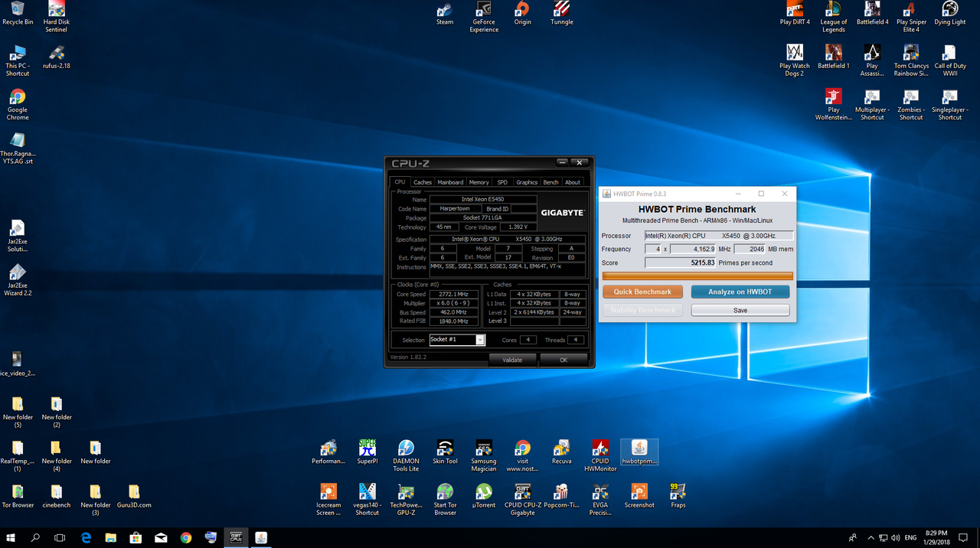The image size is (980, 548).
Task: Select the Play DiRT 4 desktop icon
Action: (x=795, y=14)
